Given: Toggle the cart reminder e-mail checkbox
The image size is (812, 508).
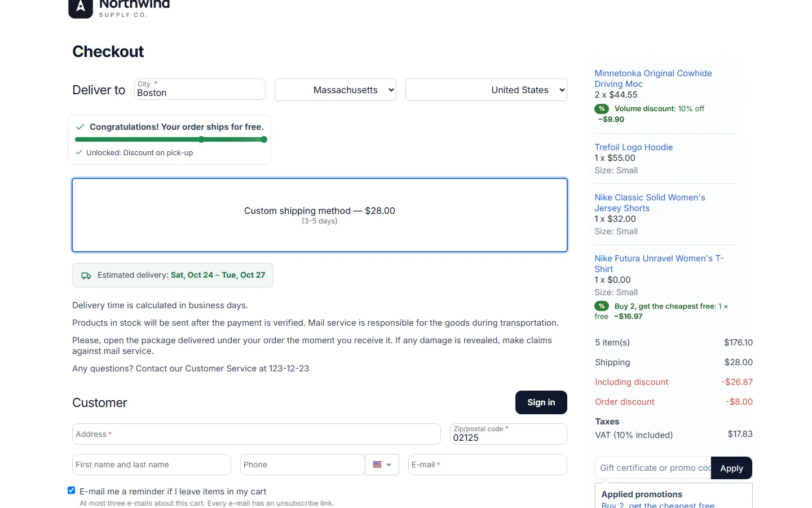Looking at the screenshot, I should pos(72,491).
